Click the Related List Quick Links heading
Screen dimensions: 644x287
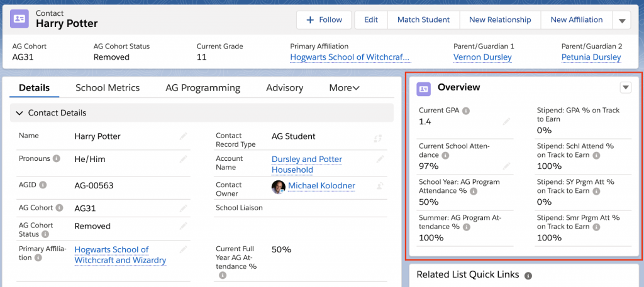[468, 274]
